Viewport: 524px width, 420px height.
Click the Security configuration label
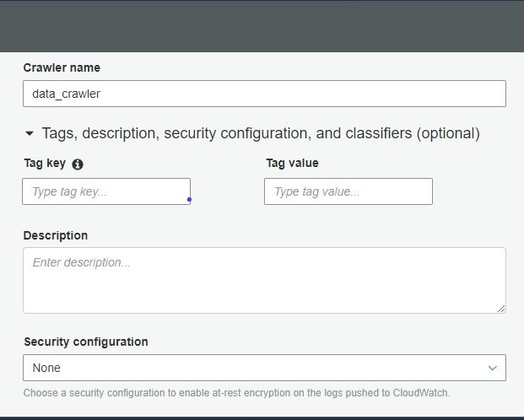86,342
